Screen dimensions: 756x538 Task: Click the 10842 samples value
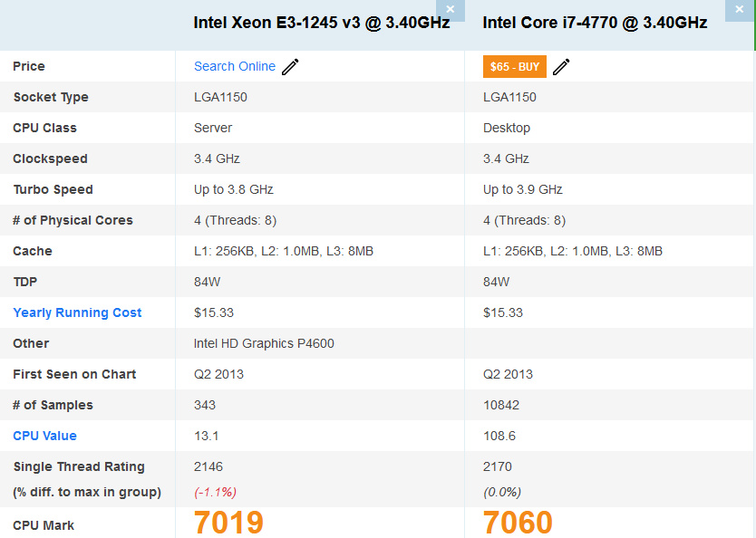(501, 405)
